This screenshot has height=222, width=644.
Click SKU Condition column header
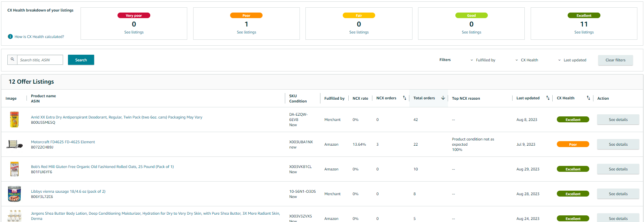coord(298,98)
